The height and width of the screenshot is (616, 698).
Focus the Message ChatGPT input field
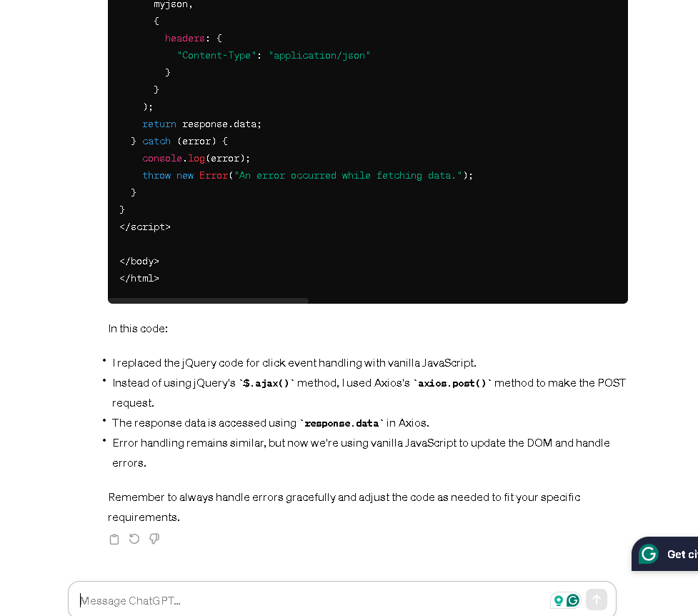[311, 600]
